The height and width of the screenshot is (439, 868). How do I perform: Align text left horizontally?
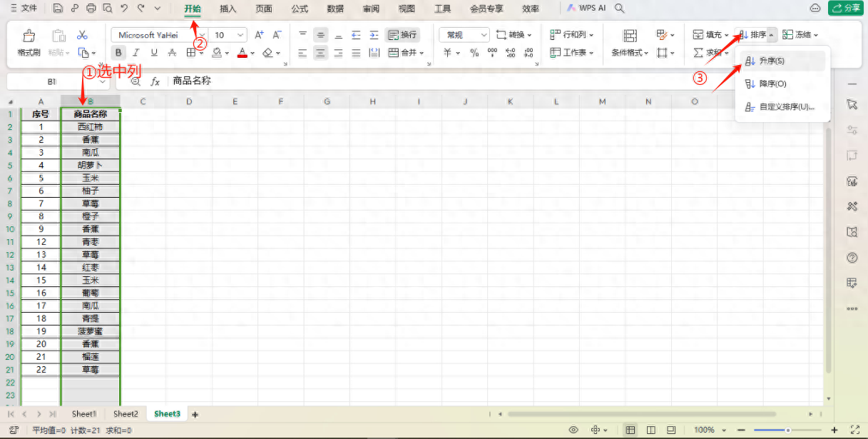point(302,53)
